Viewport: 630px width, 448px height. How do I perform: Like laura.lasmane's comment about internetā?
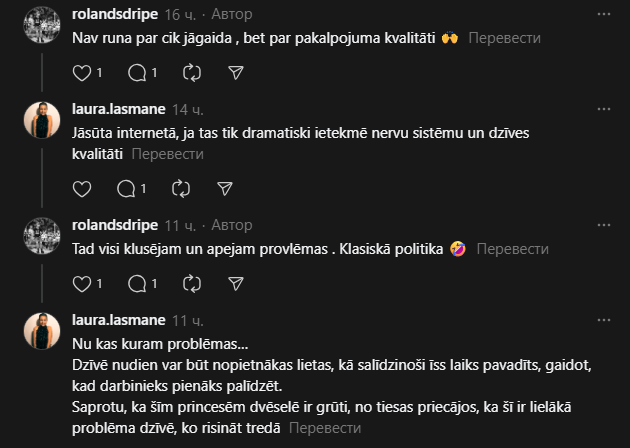[x=83, y=188]
